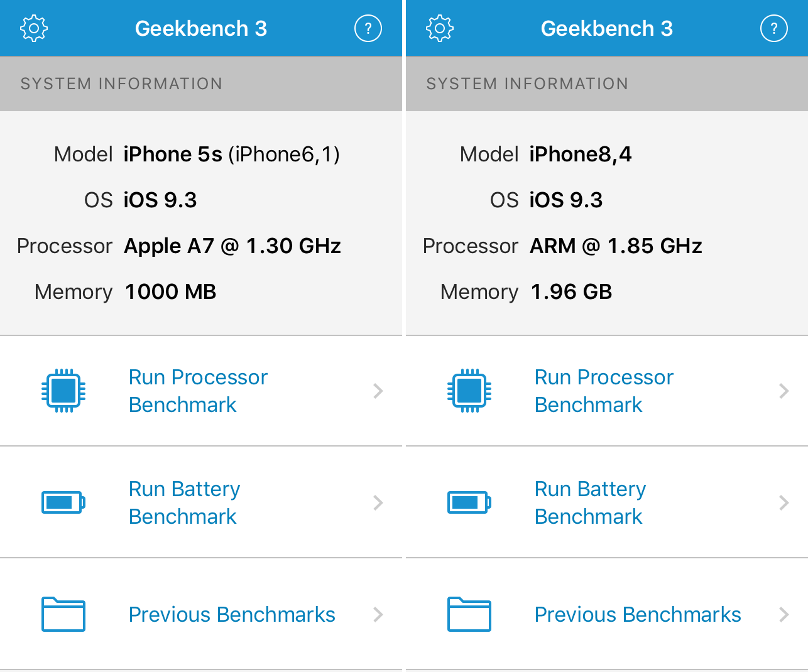Click the folder icon on the right screen
808x672 pixels.
point(469,614)
